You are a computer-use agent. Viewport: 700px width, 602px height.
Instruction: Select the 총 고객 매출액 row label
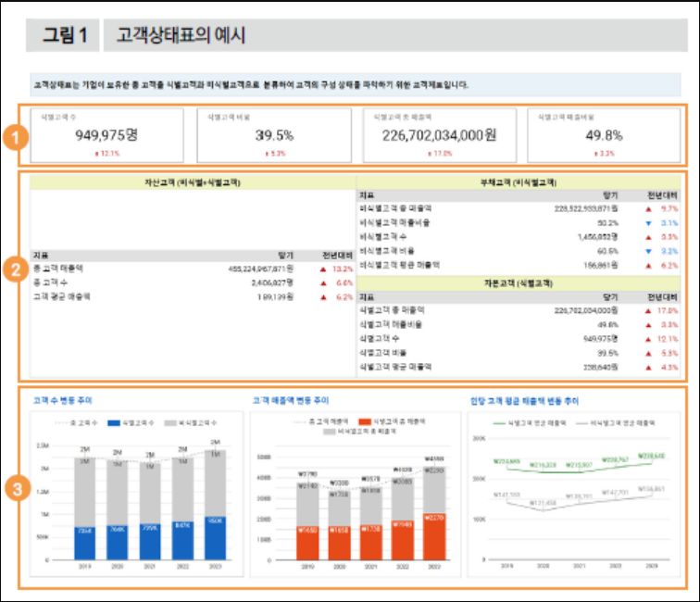(x=58, y=269)
